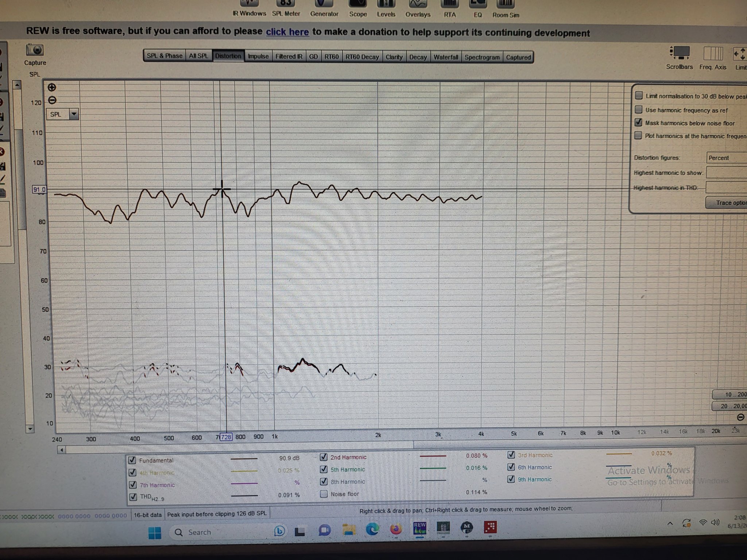This screenshot has height=560, width=747.
Task: Click the donation 'click here' link
Action: tap(287, 32)
